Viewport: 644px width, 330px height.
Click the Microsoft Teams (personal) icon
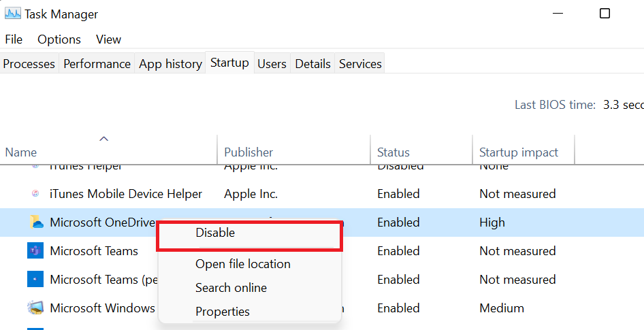pos(35,279)
